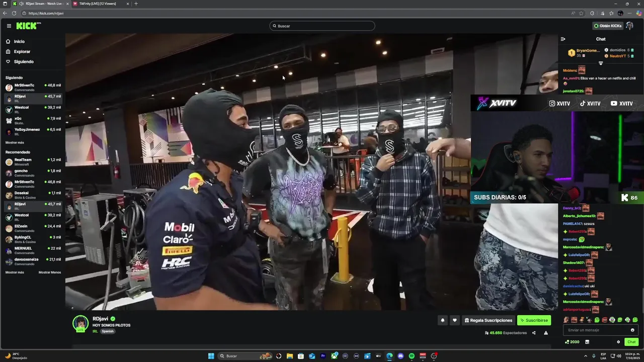Click the 2030 channel points balance
The width and height of the screenshot is (644, 362).
[572, 342]
